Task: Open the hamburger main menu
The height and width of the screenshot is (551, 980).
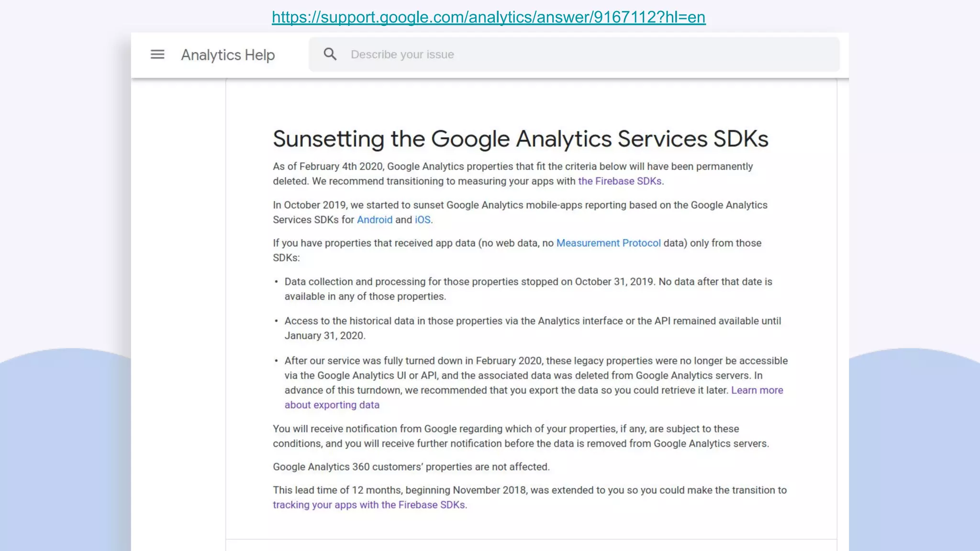Action: [x=157, y=55]
